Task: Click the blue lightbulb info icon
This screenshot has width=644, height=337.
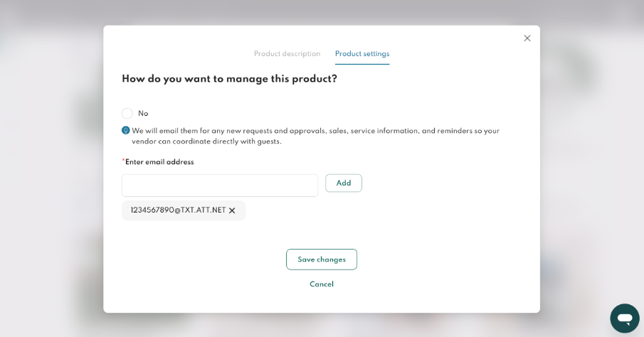Action: pyautogui.click(x=126, y=131)
